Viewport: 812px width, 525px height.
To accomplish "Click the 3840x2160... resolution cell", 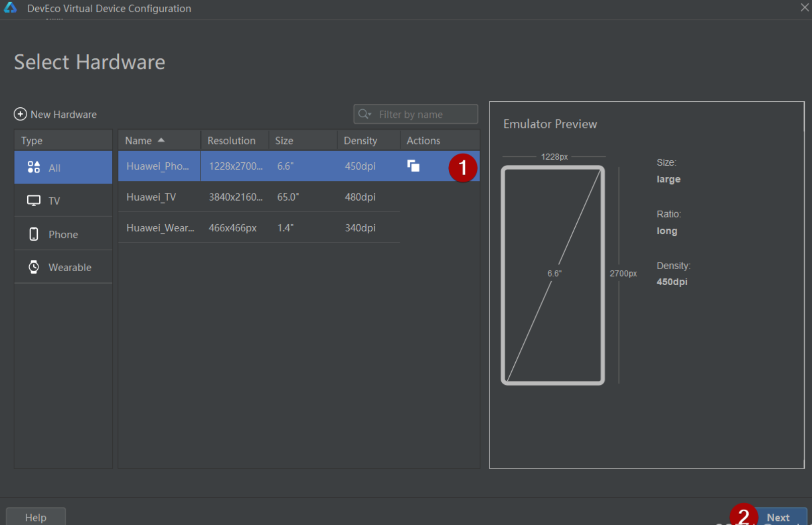I will click(x=236, y=197).
